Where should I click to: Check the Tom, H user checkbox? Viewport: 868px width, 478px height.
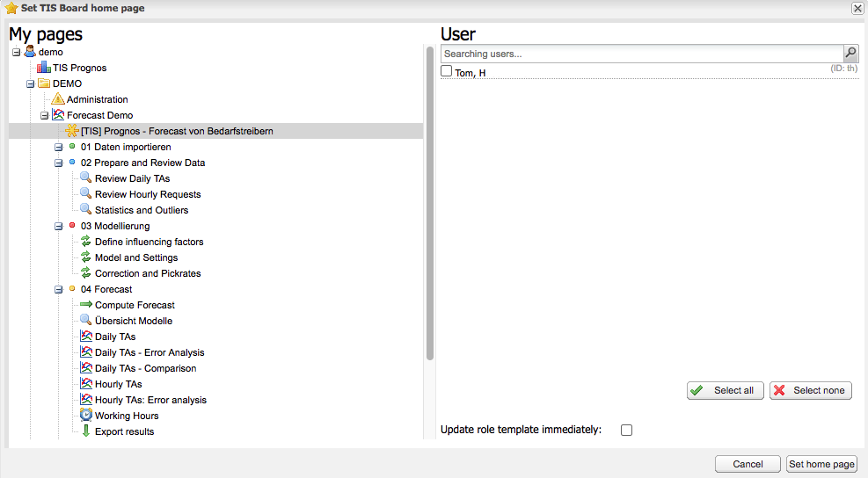click(x=446, y=71)
